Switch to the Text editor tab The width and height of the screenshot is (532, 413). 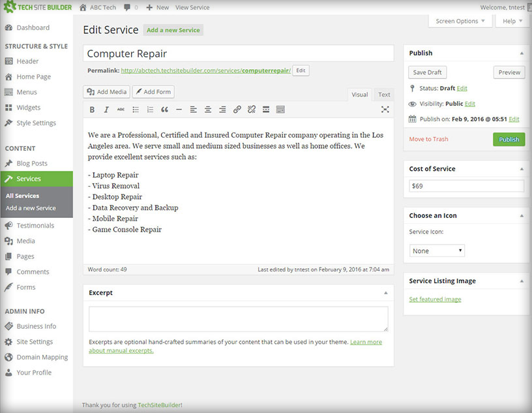click(383, 94)
